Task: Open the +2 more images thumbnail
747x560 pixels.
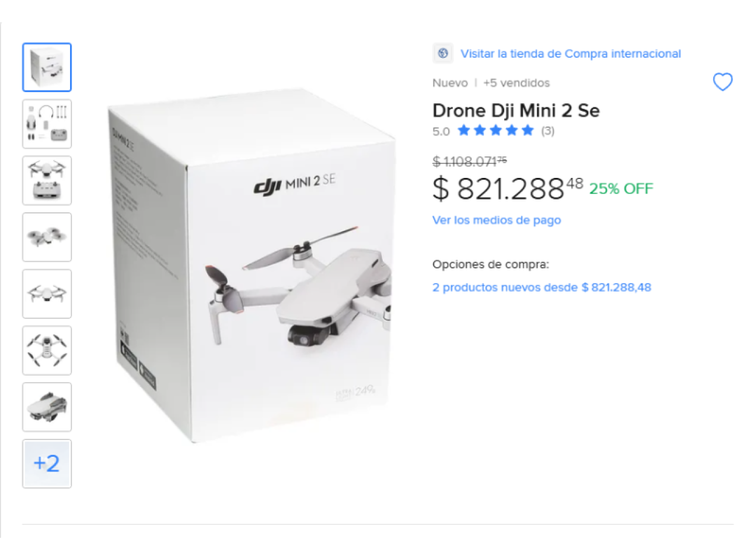Action: click(47, 463)
